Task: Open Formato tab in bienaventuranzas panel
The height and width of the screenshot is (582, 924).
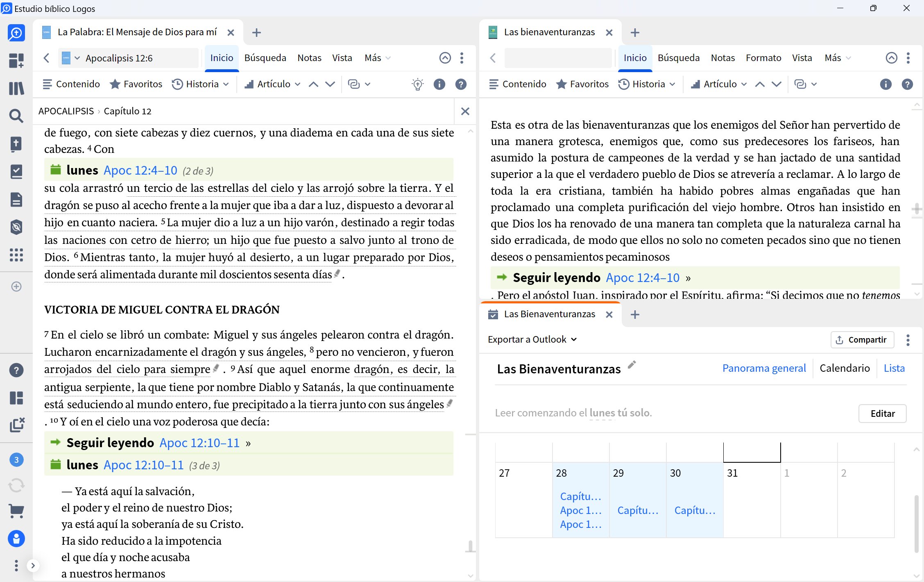Action: click(763, 58)
